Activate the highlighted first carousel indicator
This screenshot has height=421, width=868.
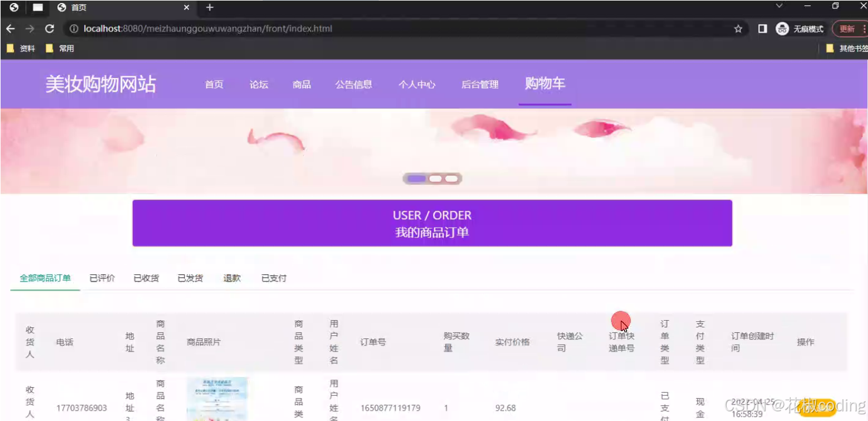416,178
